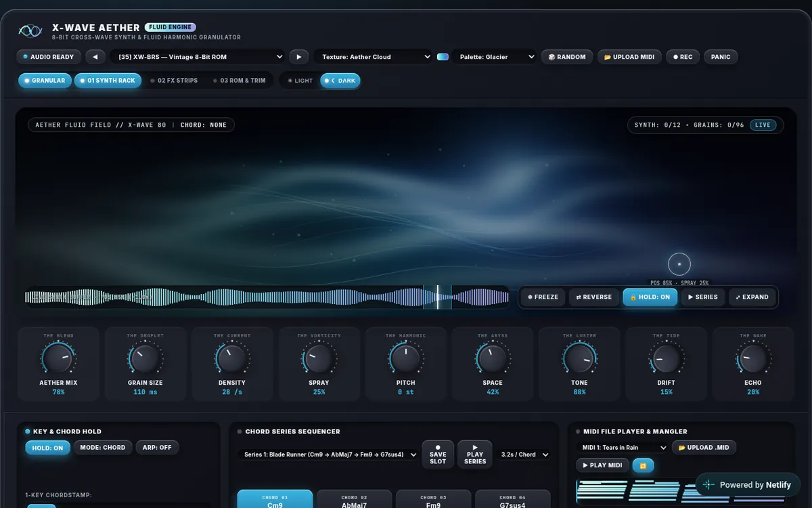Screen dimensions: 812x508
Task: Select CHORD 04 G7sus4 slot
Action: (512, 500)
